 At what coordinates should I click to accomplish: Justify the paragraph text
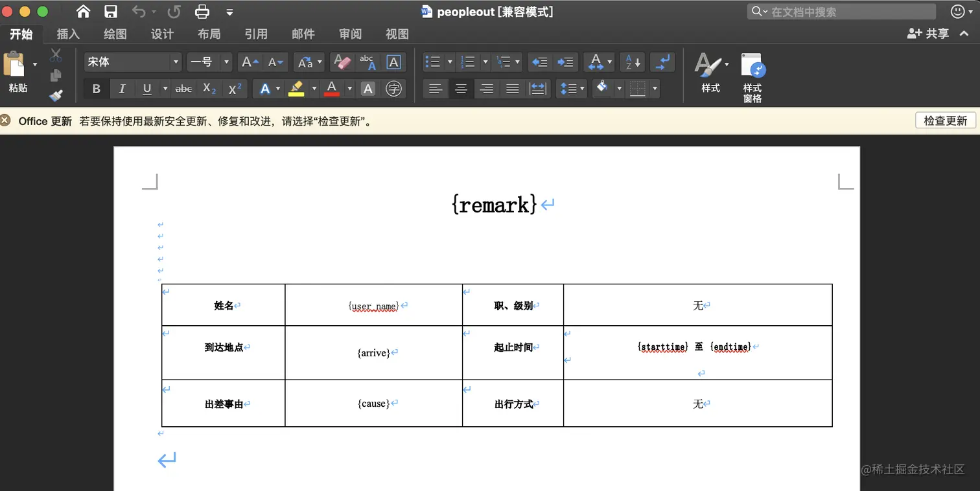[x=512, y=89]
